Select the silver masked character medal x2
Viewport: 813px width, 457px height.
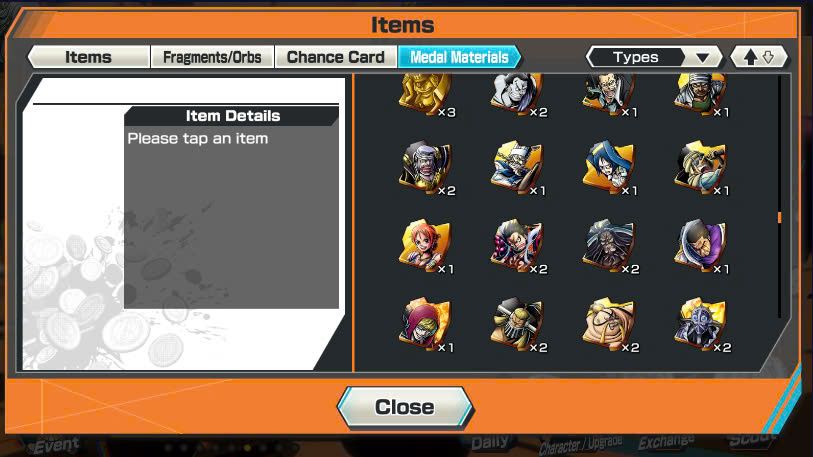(x=701, y=325)
